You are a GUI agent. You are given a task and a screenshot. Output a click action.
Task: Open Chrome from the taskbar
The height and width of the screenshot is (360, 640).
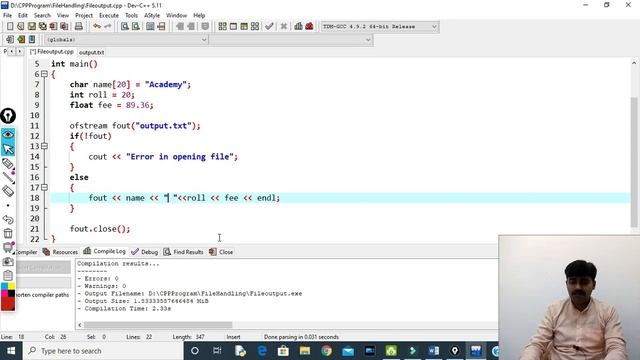pyautogui.click(x=326, y=351)
